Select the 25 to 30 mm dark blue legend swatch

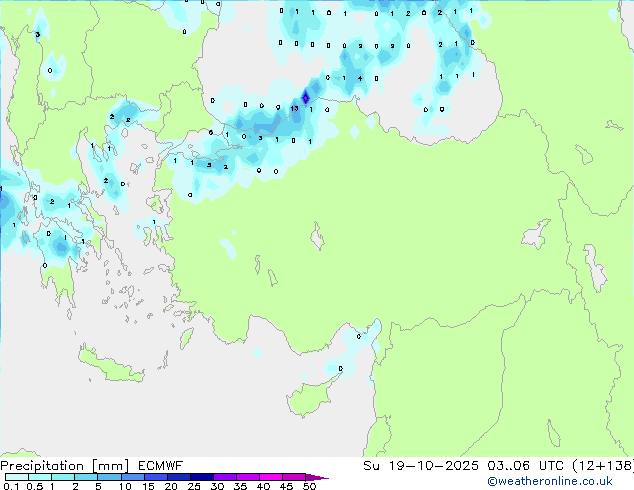click(202, 477)
